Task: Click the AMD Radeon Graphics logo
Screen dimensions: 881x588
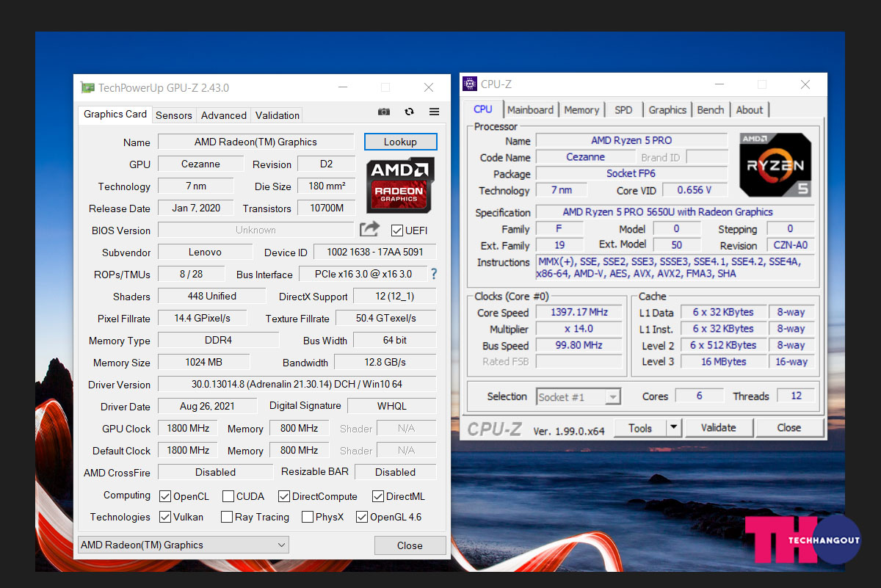Action: click(x=400, y=184)
